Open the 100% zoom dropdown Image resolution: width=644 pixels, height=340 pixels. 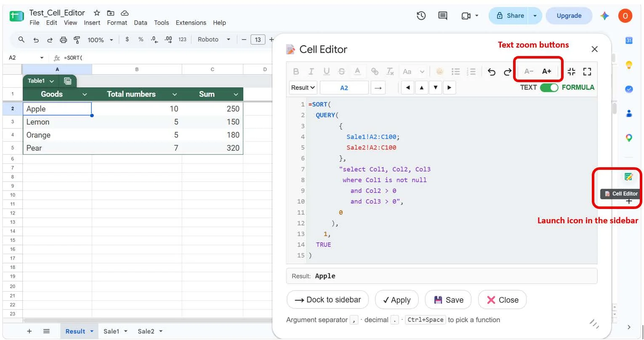(100, 40)
